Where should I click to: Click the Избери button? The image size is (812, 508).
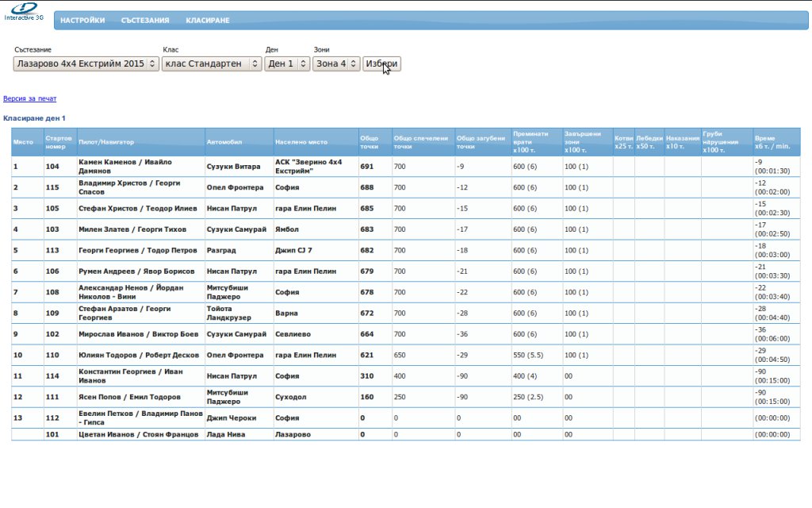tap(381, 63)
